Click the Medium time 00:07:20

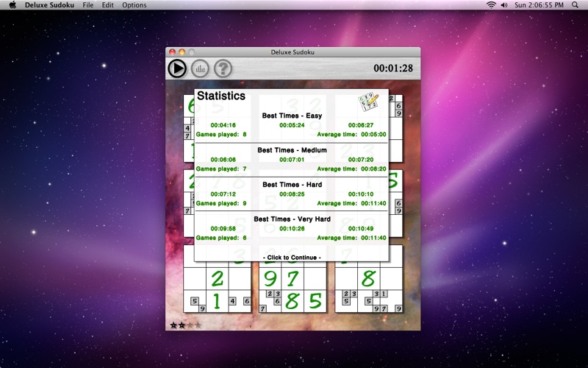pos(361,160)
